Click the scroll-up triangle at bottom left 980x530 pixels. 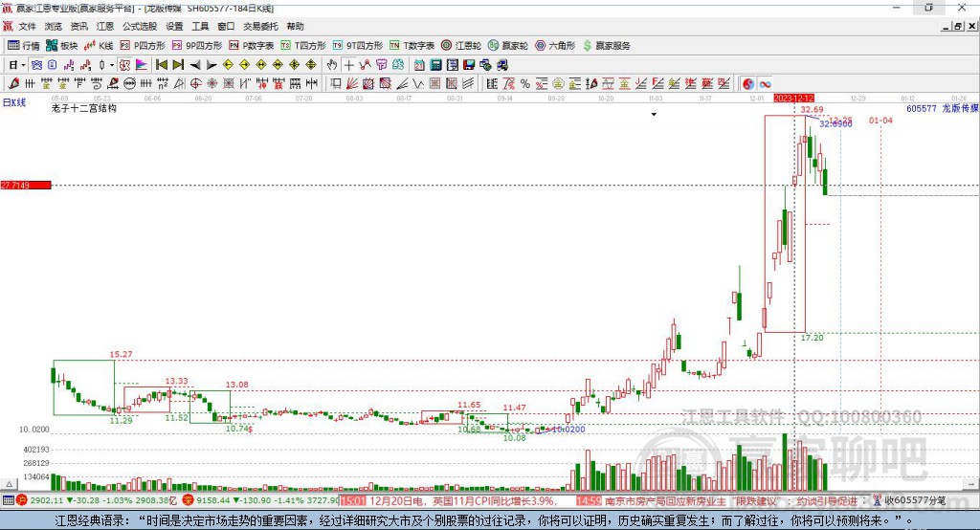point(9,484)
